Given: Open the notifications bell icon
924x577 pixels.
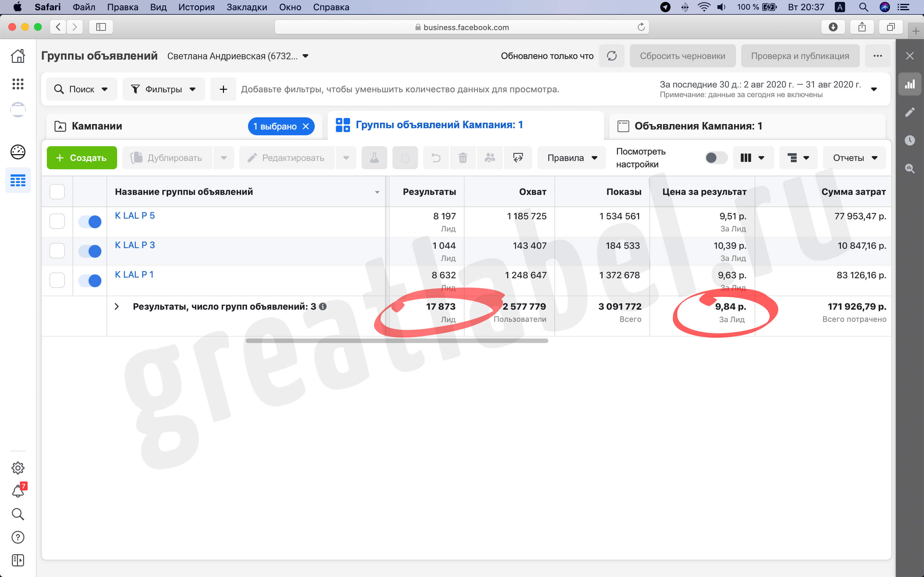Looking at the screenshot, I should (18, 491).
